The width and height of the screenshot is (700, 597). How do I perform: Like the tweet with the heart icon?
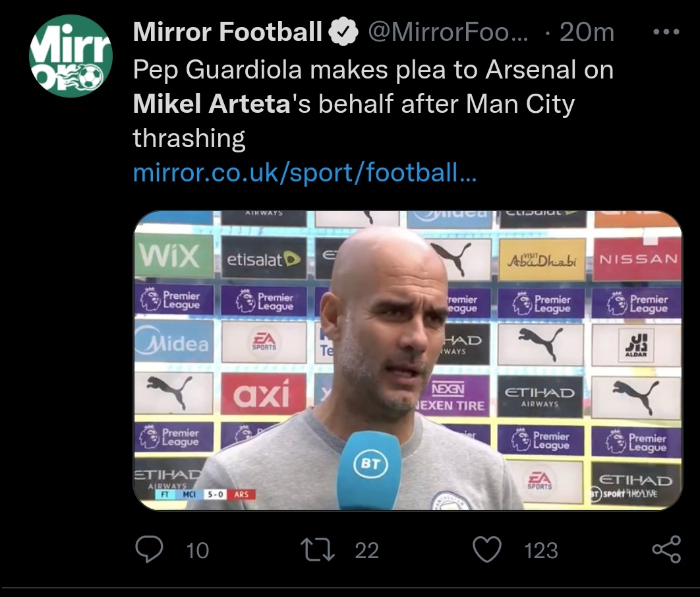pyautogui.click(x=488, y=550)
